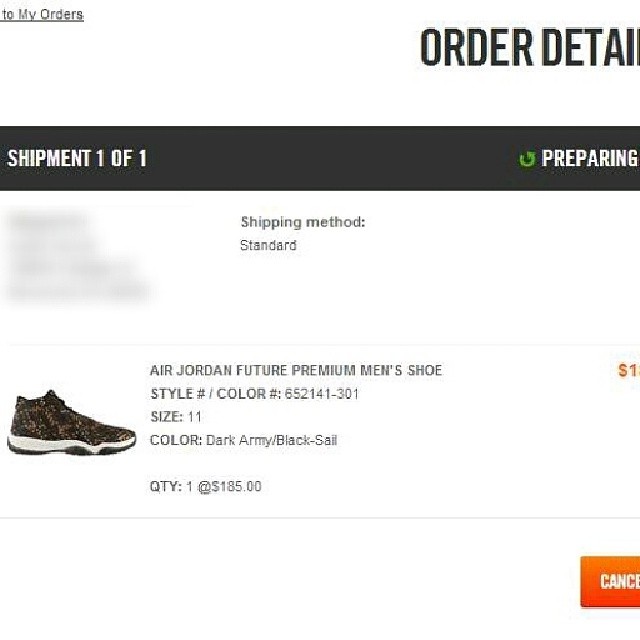
Task: Click the Preparing status label
Action: pos(590,158)
